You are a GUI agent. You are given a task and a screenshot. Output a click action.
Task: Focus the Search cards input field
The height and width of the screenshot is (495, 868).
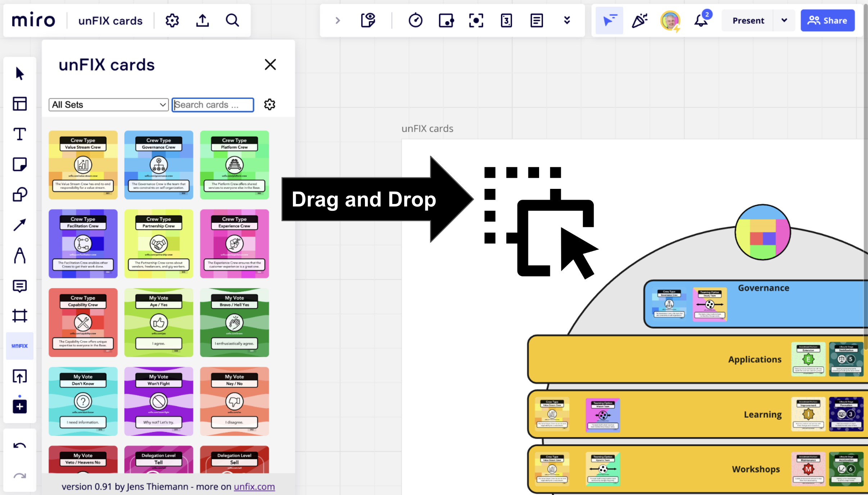pyautogui.click(x=213, y=105)
